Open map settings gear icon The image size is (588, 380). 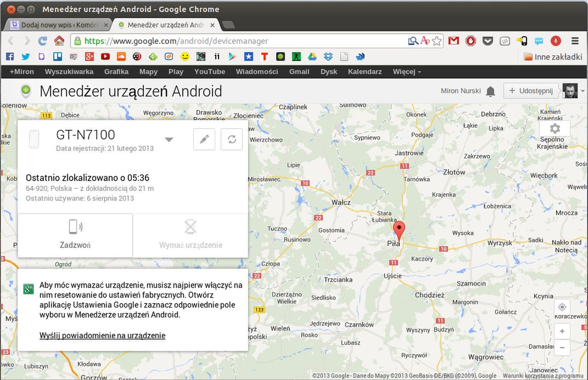[555, 128]
